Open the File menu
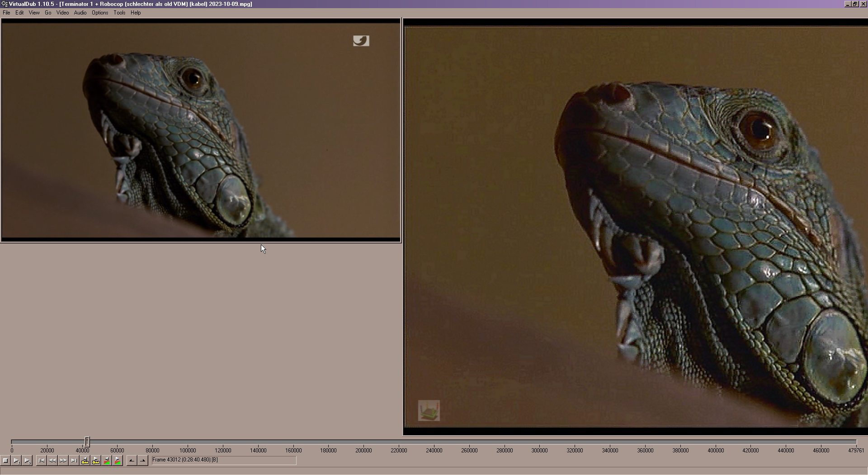Screen dimensions: 868x475 tap(6, 13)
